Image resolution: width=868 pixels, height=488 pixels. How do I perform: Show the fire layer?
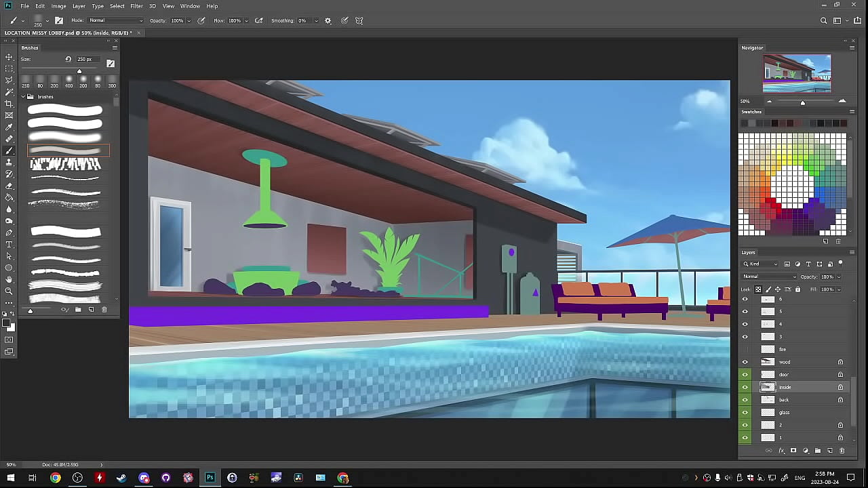click(745, 349)
